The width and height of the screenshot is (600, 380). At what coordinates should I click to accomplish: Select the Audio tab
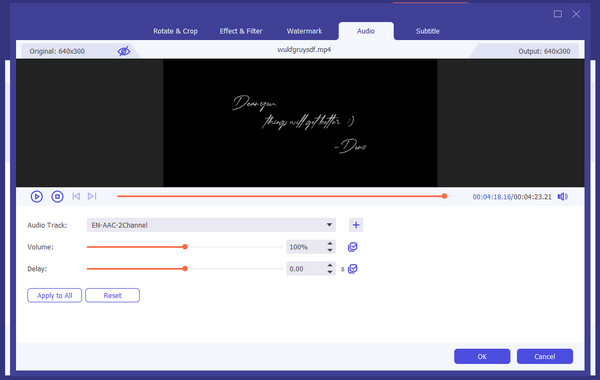tap(366, 31)
